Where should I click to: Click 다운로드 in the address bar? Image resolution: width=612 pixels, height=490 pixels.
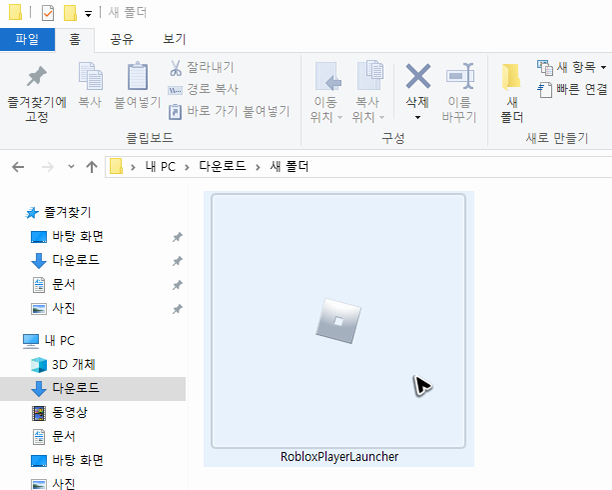(x=222, y=167)
